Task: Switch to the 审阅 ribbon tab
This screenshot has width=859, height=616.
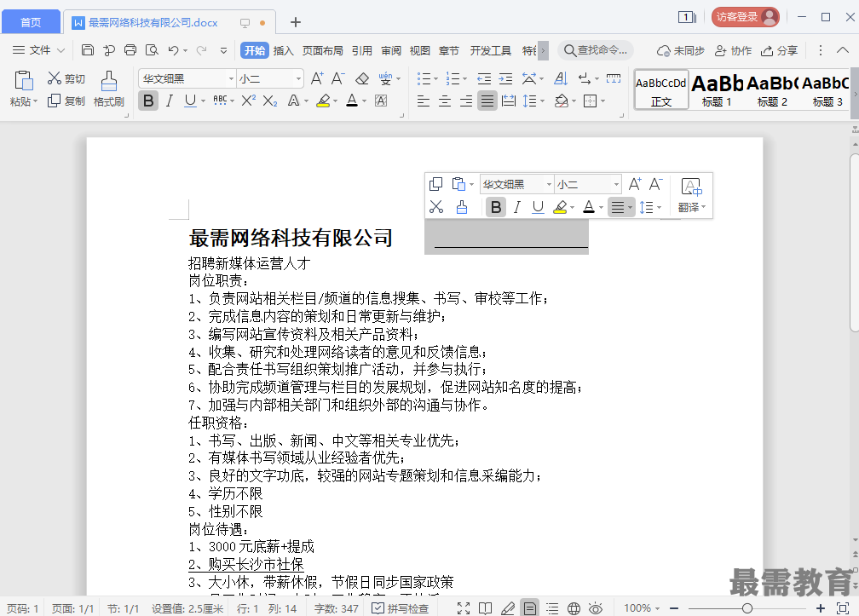Action: click(391, 50)
